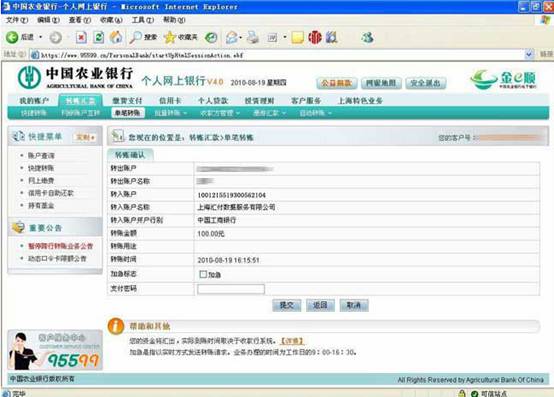
Task: Click the orange info icon beside 帮助和其他
Action: point(116,326)
